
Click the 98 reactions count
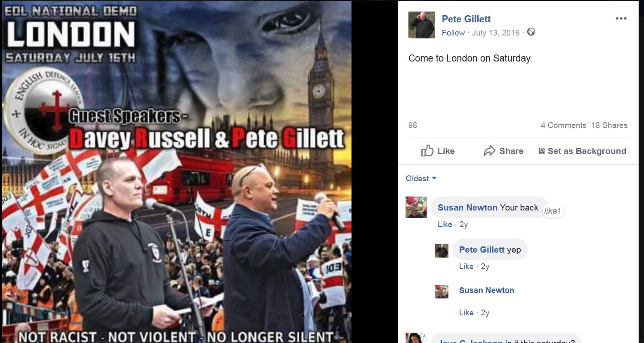tap(413, 125)
